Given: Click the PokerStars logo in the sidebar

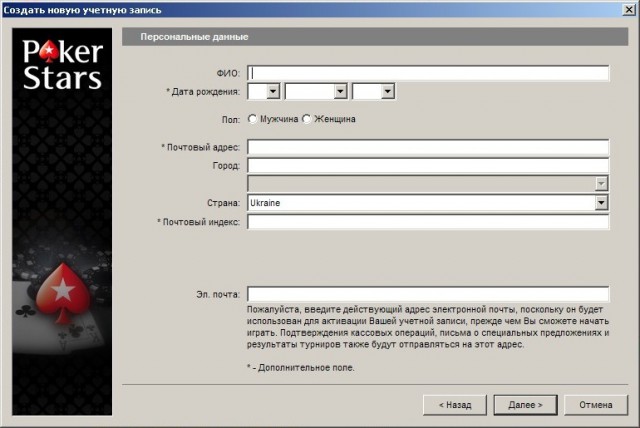Looking at the screenshot, I should click(64, 66).
